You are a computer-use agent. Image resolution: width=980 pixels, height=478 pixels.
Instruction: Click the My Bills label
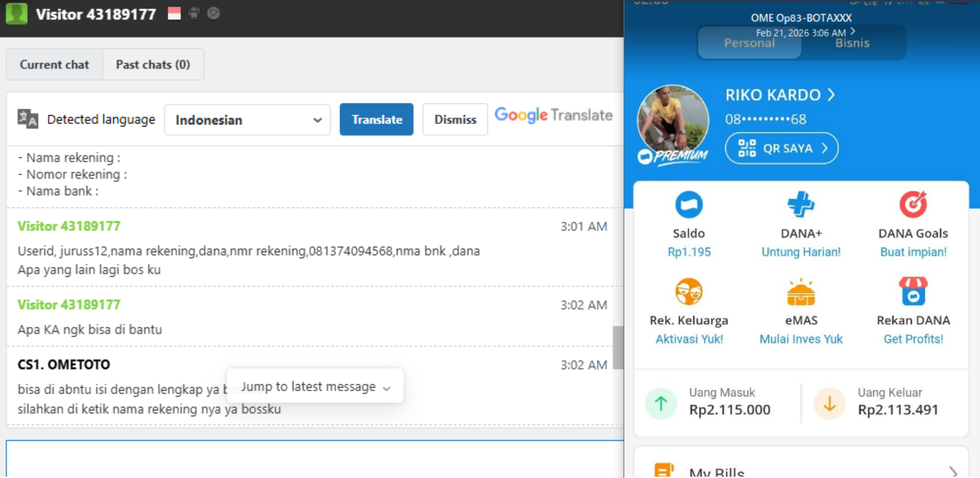click(x=717, y=473)
